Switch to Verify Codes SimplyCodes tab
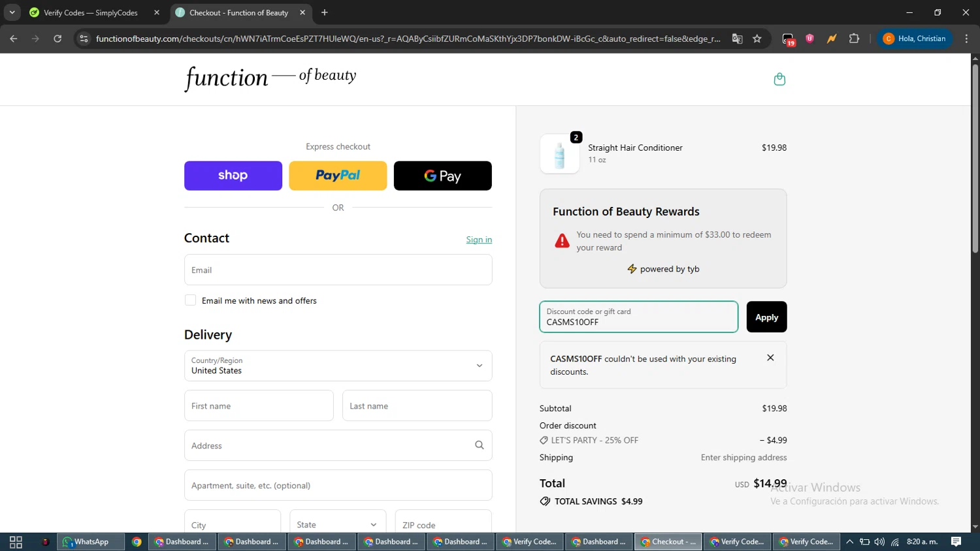980x551 pixels. (93, 12)
